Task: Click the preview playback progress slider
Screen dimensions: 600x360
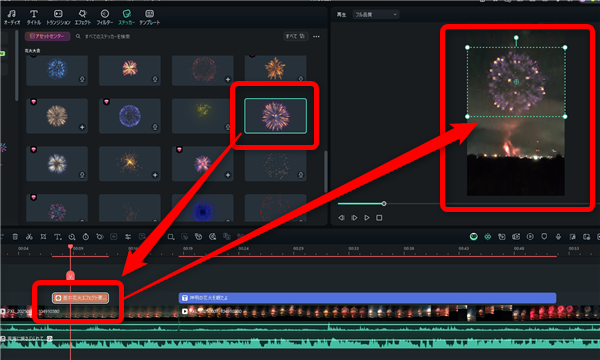Action: tap(384, 204)
